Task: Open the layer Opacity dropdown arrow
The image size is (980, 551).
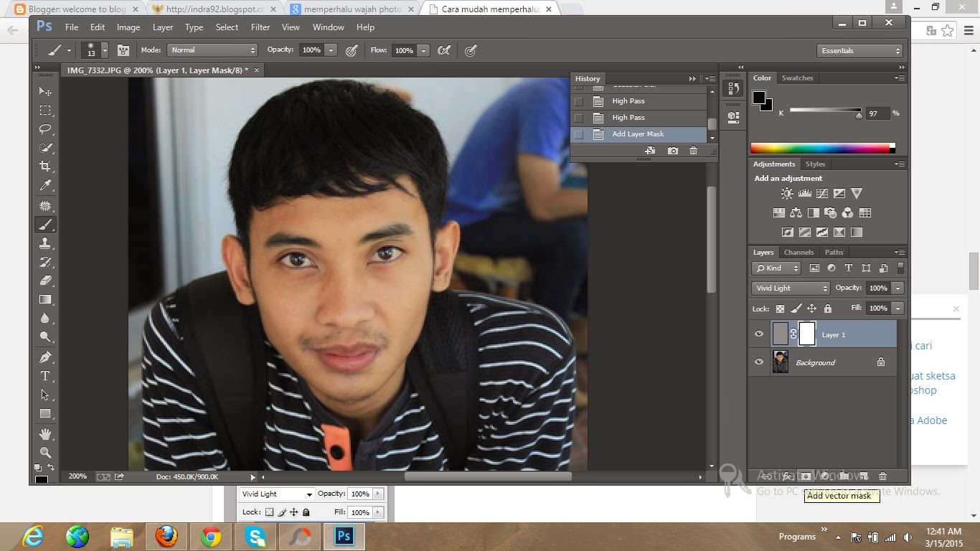Action: tap(897, 288)
